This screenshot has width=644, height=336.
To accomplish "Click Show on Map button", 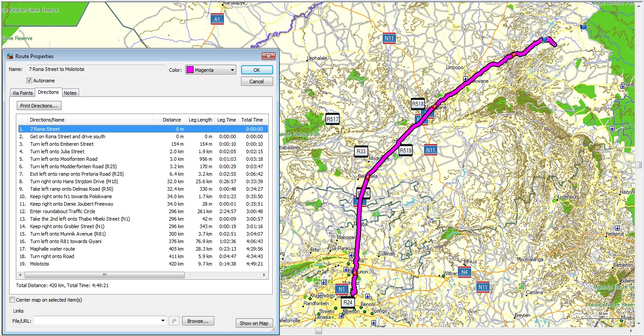I will (254, 323).
